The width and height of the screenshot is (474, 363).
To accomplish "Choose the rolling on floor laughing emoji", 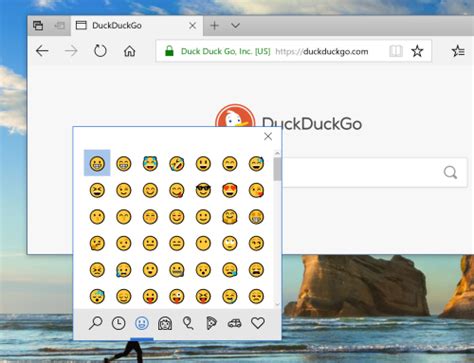I will 177,164.
